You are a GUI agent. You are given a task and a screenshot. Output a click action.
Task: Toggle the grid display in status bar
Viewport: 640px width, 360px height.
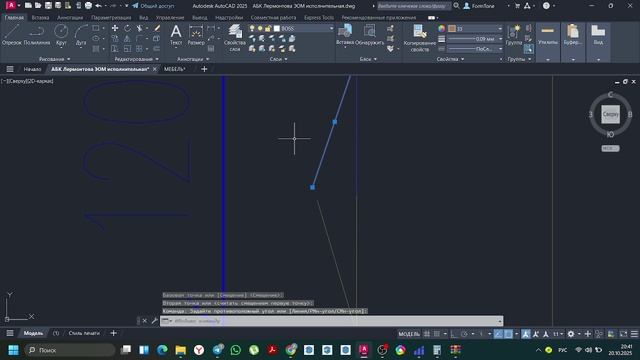(x=427, y=334)
